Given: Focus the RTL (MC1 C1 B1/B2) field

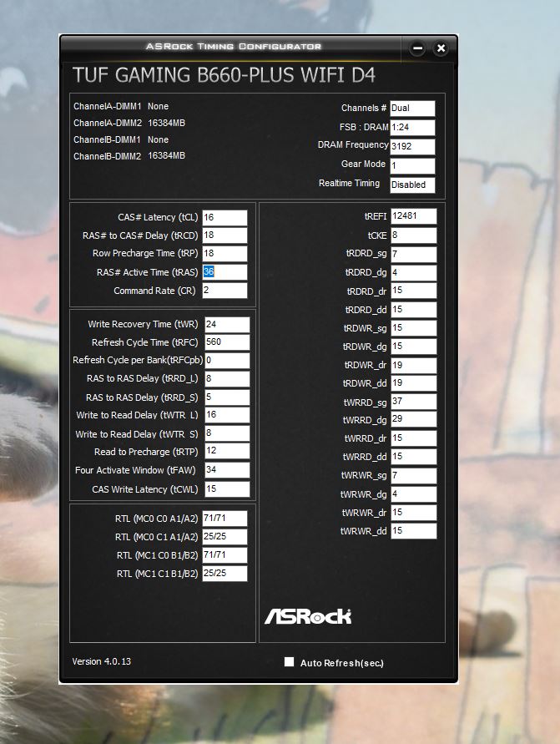Looking at the screenshot, I should (x=225, y=573).
